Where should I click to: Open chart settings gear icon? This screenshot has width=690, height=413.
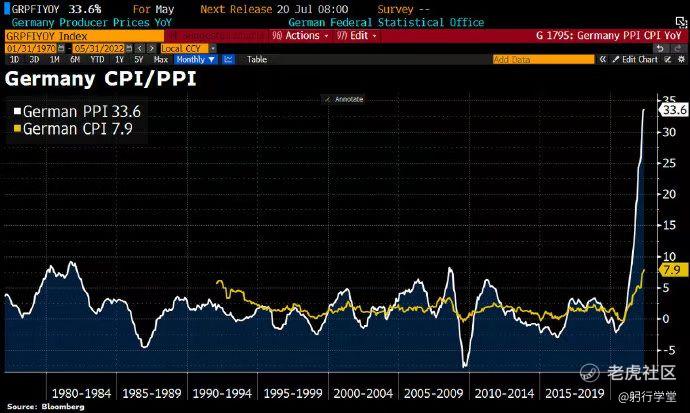681,59
